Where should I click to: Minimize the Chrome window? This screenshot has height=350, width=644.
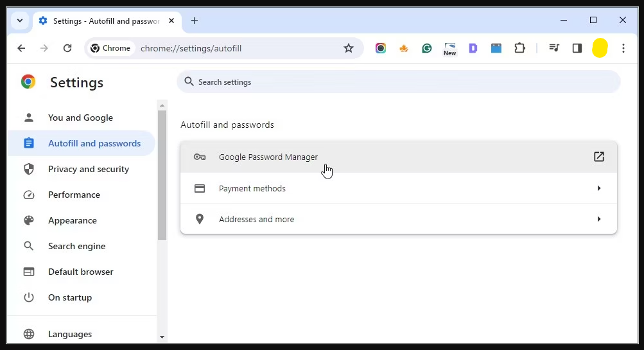coord(564,20)
